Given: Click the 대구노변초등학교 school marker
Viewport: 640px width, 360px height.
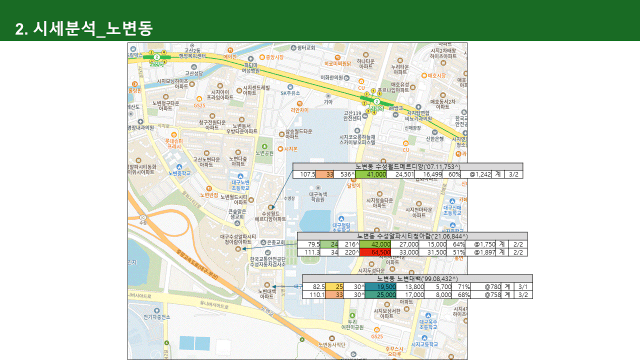Looking at the screenshot, I should [240, 176].
